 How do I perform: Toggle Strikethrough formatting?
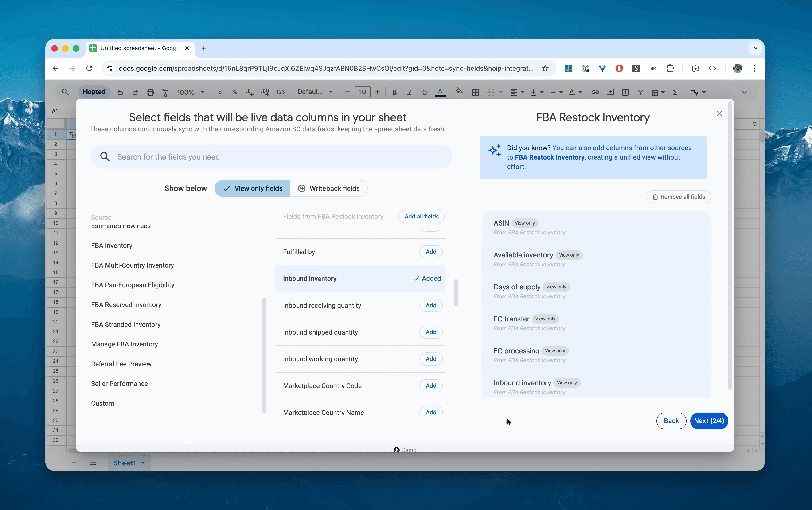[x=425, y=92]
